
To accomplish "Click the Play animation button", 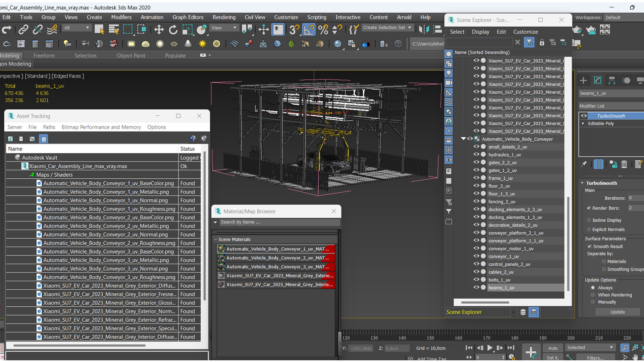I will click(490, 348).
